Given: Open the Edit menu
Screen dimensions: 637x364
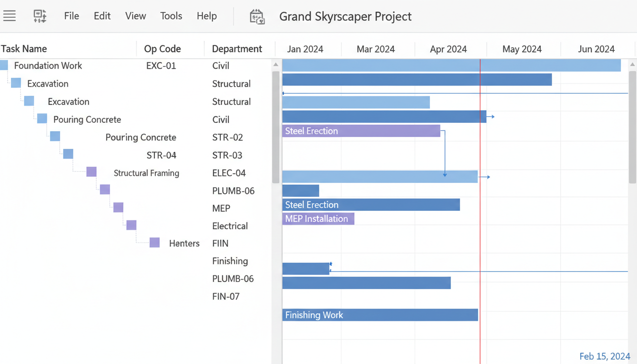Looking at the screenshot, I should pos(102,16).
